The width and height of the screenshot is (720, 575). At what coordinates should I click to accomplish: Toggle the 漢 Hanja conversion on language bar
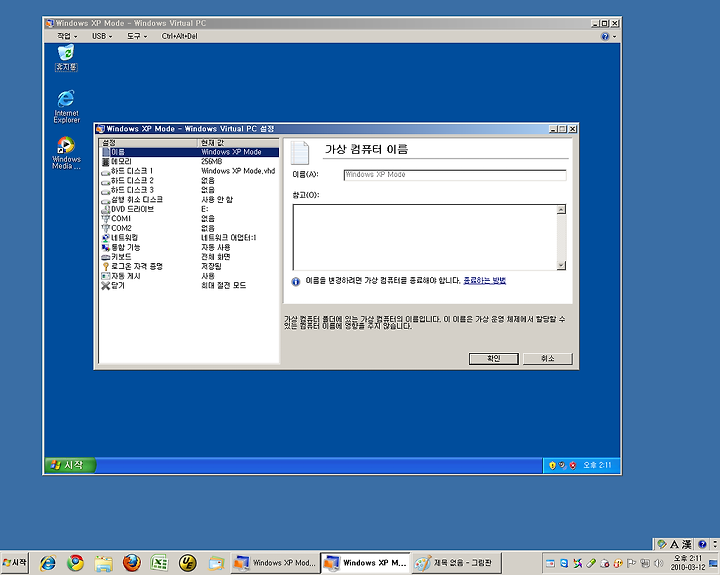tap(686, 544)
